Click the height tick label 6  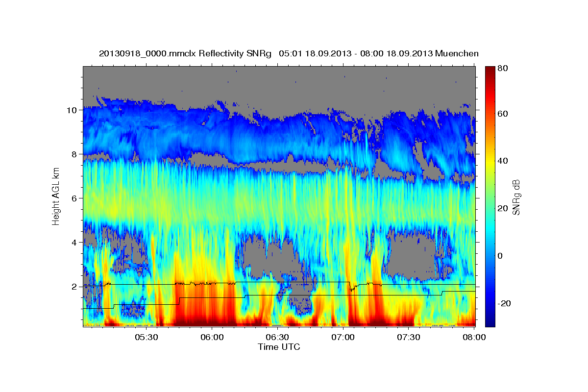[x=75, y=198]
